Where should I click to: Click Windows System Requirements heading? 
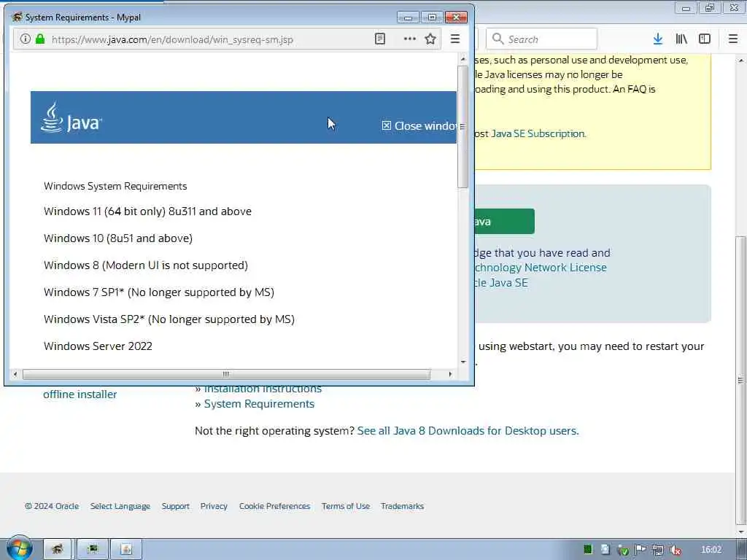(x=115, y=186)
